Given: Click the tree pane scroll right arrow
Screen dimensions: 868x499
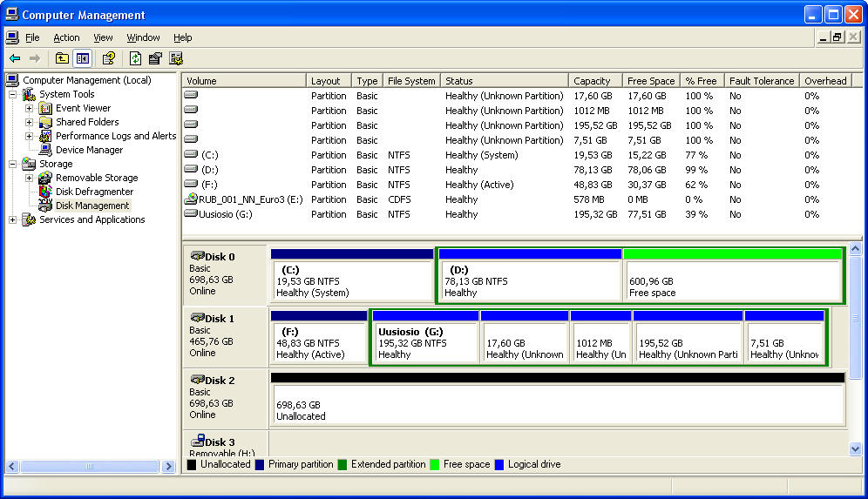Looking at the screenshot, I should (x=169, y=467).
